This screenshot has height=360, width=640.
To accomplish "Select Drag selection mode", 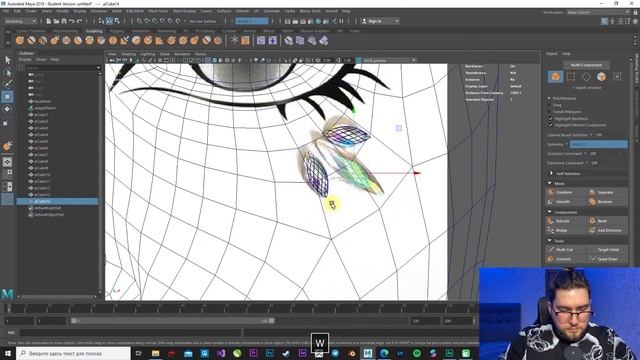I will point(549,105).
